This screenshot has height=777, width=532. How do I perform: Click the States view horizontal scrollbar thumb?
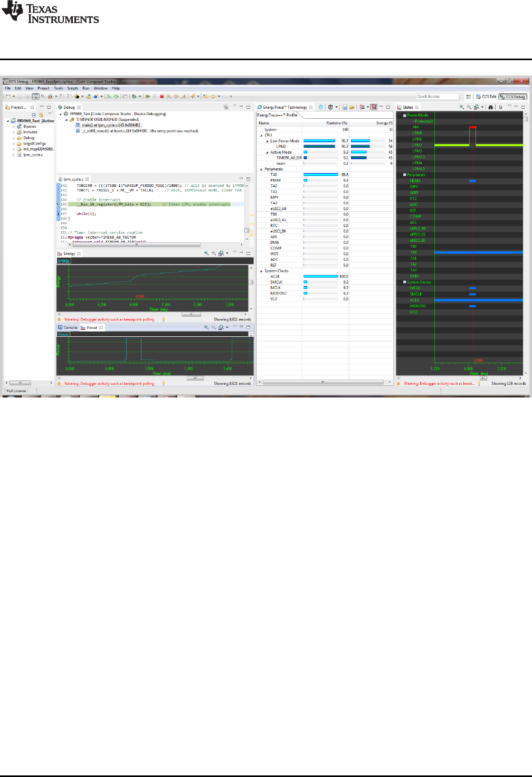pyautogui.click(x=483, y=378)
